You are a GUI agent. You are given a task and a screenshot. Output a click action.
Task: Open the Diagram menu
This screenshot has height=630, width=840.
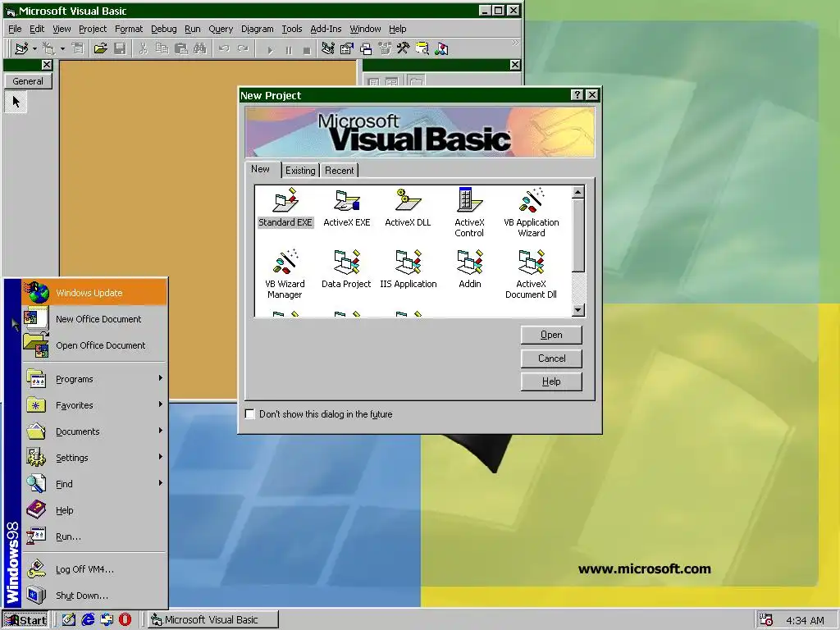[x=257, y=29]
